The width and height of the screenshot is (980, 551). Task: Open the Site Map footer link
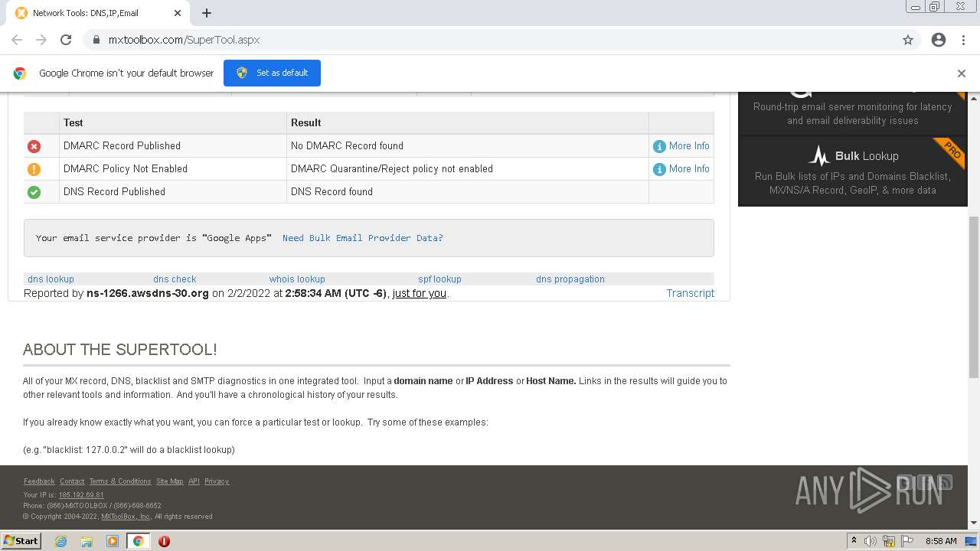169,481
